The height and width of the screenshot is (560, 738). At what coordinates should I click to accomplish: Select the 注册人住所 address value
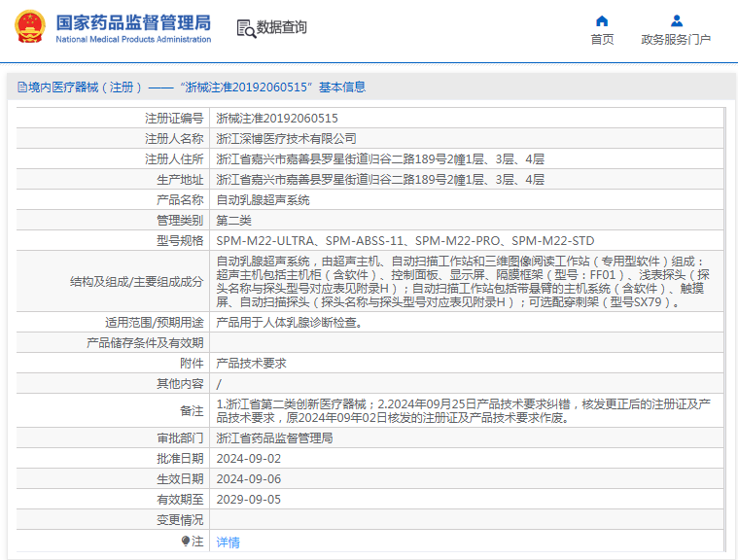[x=380, y=159]
